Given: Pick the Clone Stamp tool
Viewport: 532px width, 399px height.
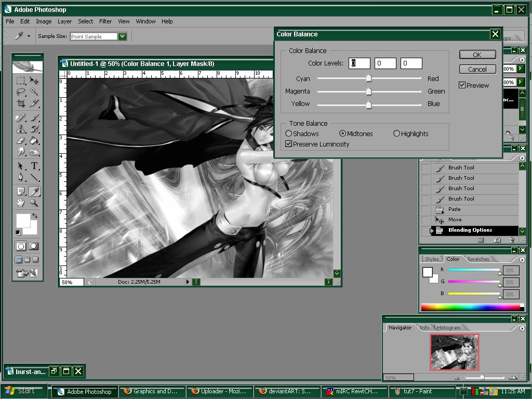Looking at the screenshot, I should tap(21, 129).
